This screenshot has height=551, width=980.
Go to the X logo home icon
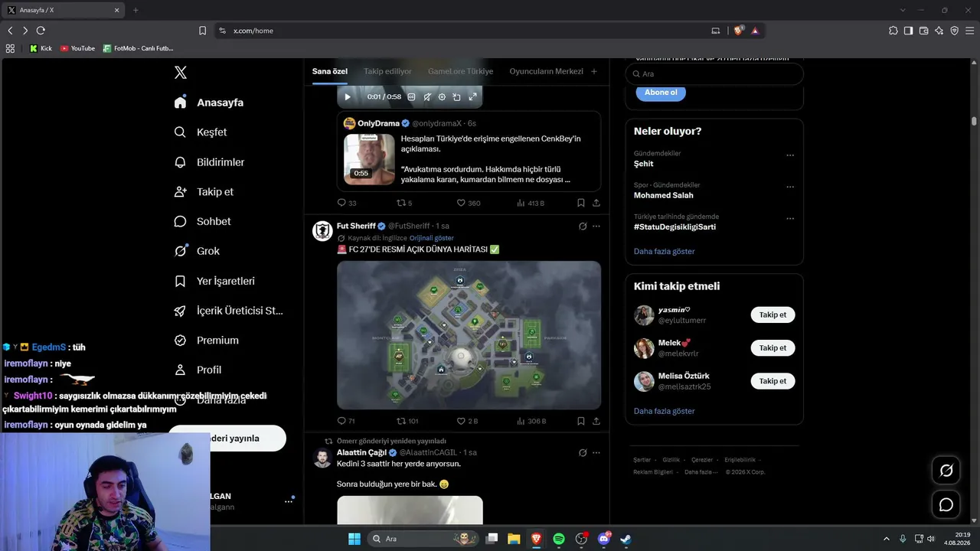pos(181,73)
